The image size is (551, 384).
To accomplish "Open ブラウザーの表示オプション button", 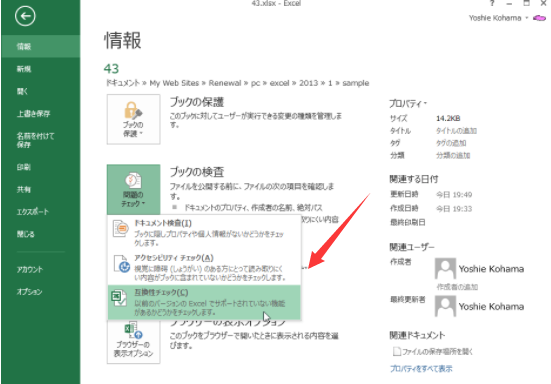I will pos(134,341).
